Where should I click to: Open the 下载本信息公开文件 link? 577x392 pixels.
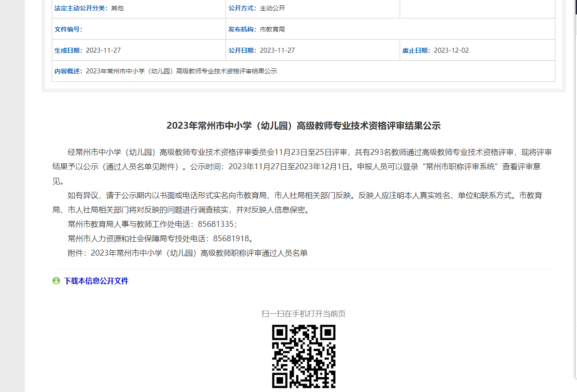96,281
